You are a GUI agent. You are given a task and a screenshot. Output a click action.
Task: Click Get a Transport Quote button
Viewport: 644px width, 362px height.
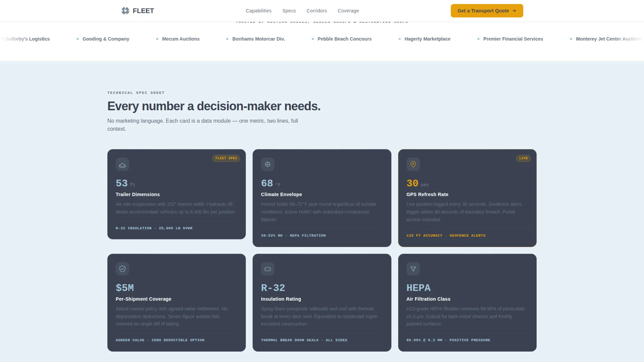487,11
